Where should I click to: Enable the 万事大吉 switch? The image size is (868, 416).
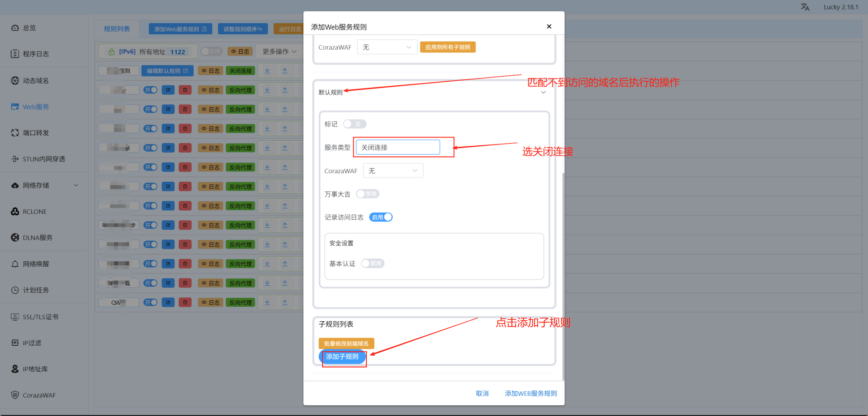click(x=368, y=194)
